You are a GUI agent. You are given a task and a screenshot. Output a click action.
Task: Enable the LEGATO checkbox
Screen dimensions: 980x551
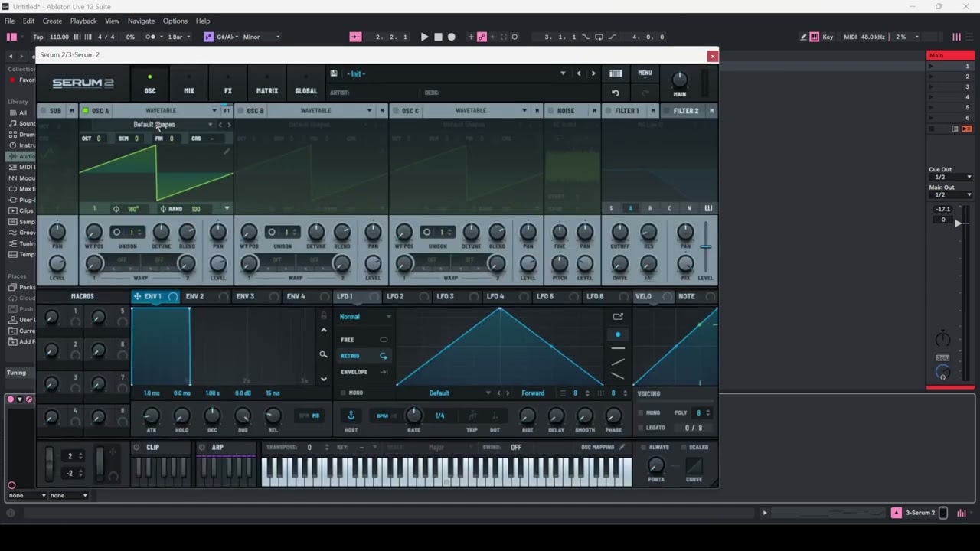coord(641,428)
